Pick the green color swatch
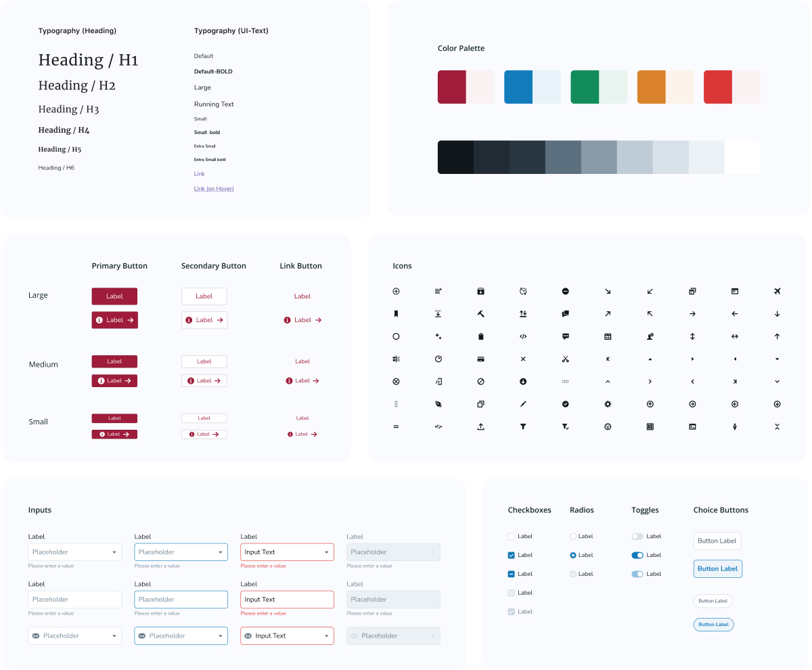The width and height of the screenshot is (812, 670). [x=585, y=87]
